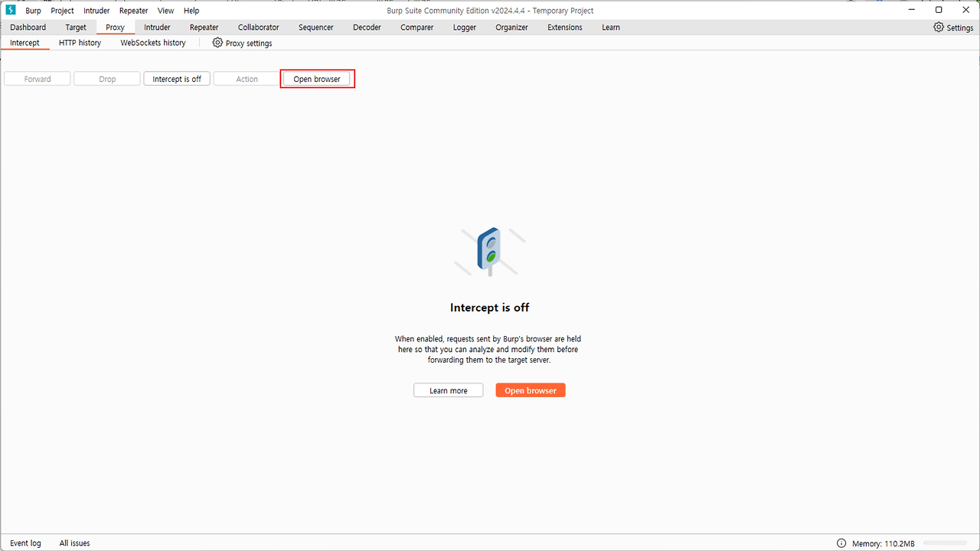
Task: Open Settings via top-right gear icon
Action: [939, 28]
